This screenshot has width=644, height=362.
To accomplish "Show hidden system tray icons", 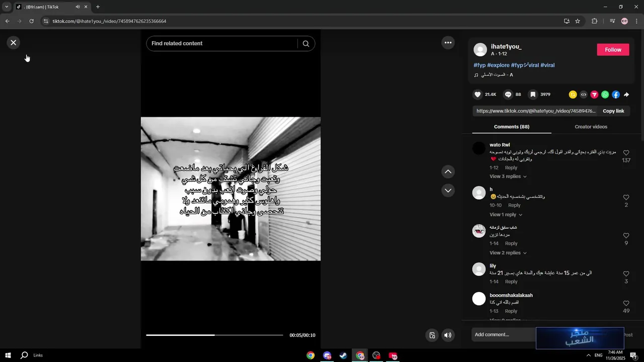I will tap(589, 355).
